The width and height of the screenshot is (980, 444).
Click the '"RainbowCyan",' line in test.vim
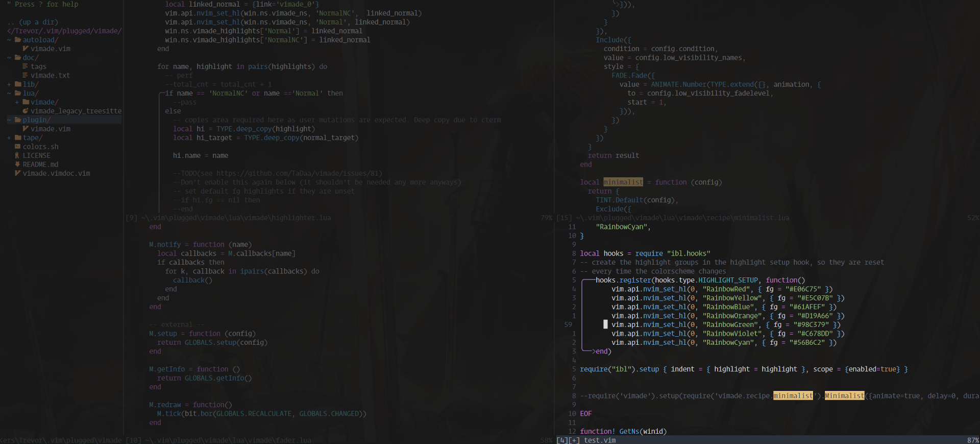click(623, 227)
